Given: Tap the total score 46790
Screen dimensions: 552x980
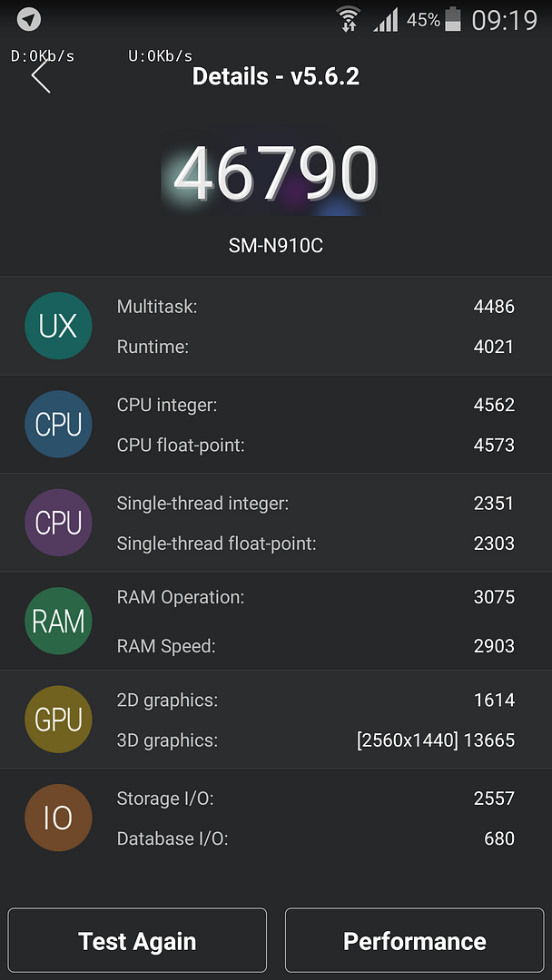Looking at the screenshot, I should click(x=275, y=174).
